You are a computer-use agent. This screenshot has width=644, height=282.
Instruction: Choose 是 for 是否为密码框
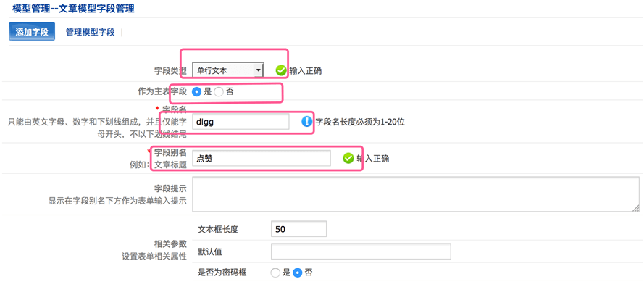[x=275, y=272]
